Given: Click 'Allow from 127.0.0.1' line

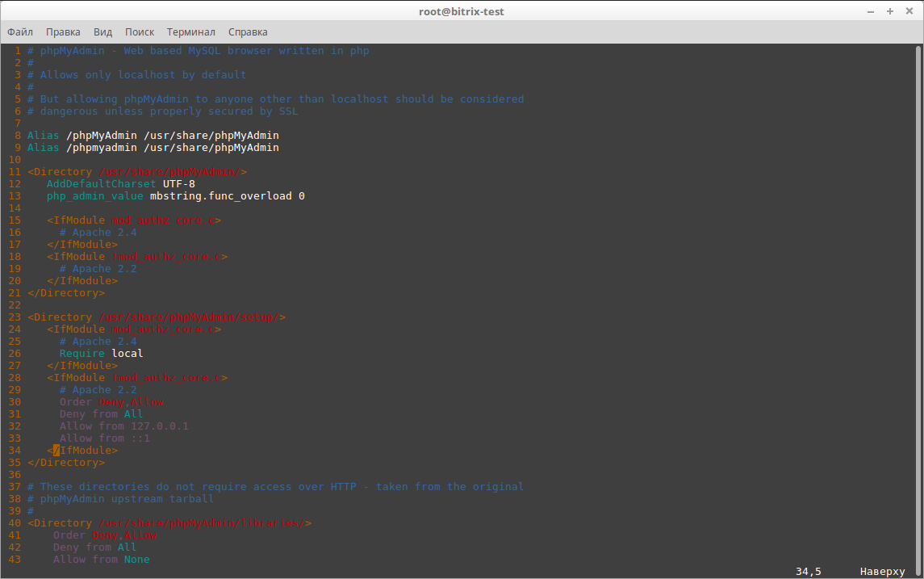Looking at the screenshot, I should click(x=123, y=426).
